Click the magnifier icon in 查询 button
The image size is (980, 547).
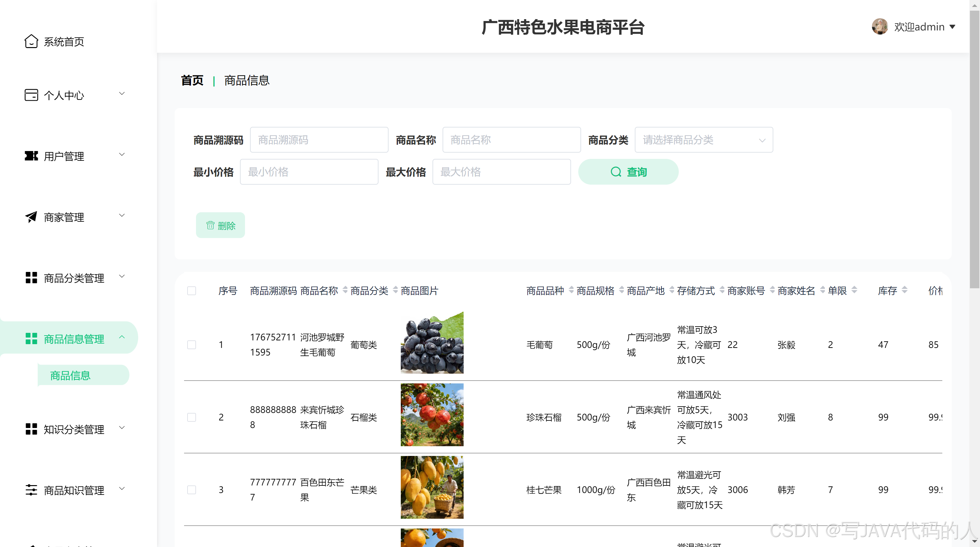point(616,172)
